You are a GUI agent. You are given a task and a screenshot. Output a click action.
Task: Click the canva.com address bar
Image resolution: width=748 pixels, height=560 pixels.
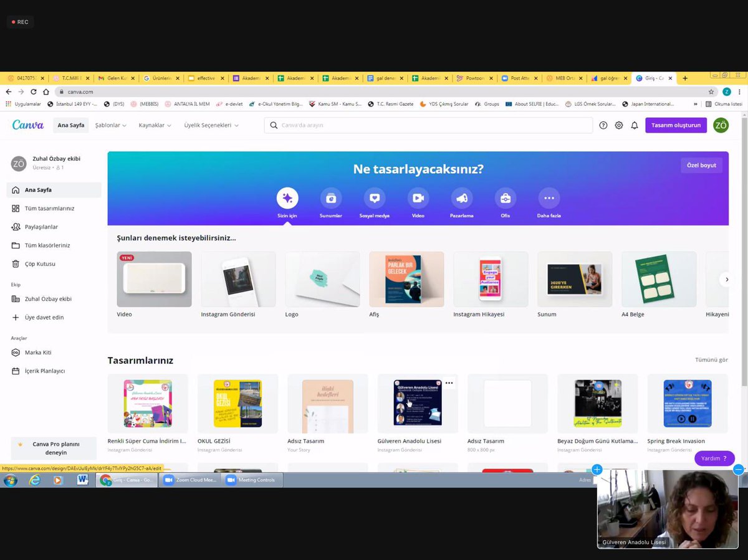point(380,92)
